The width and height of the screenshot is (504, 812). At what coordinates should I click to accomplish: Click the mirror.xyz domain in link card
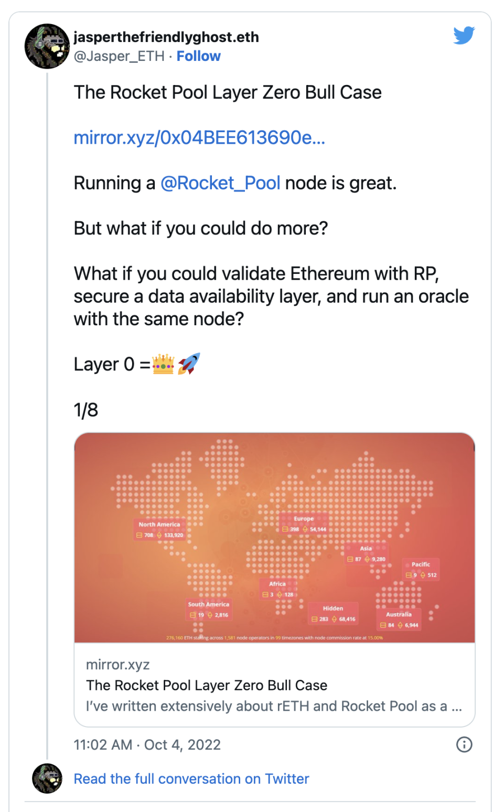(x=118, y=665)
